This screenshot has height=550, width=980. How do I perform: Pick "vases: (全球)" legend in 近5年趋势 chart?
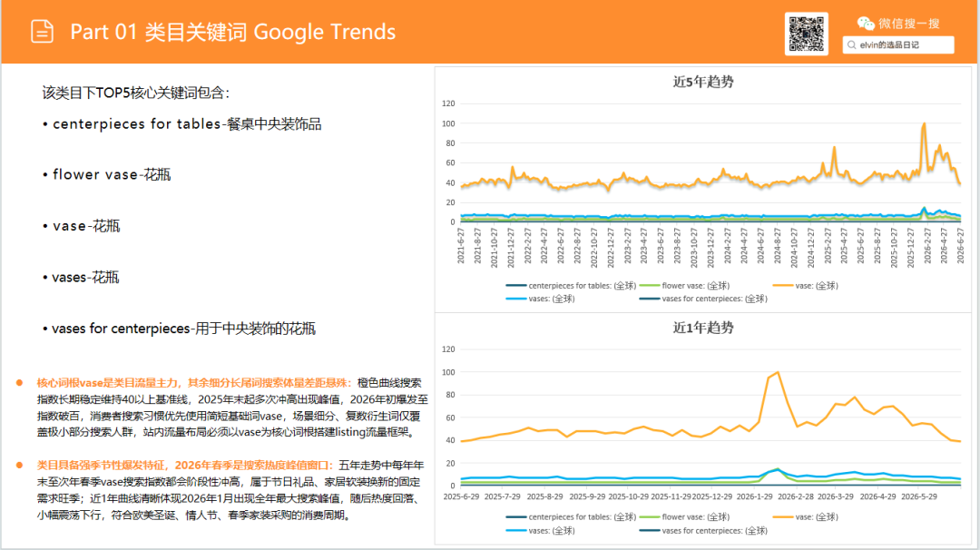pos(540,299)
